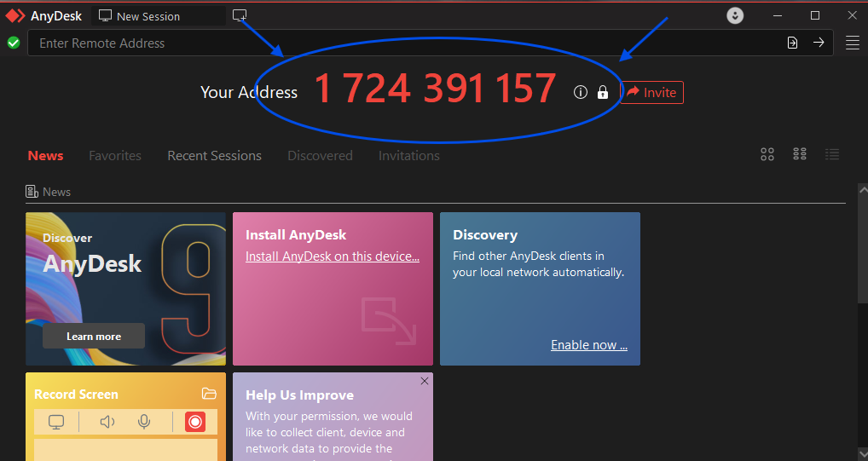Switch to Recent Sessions tab
868x461 pixels.
[x=214, y=156]
